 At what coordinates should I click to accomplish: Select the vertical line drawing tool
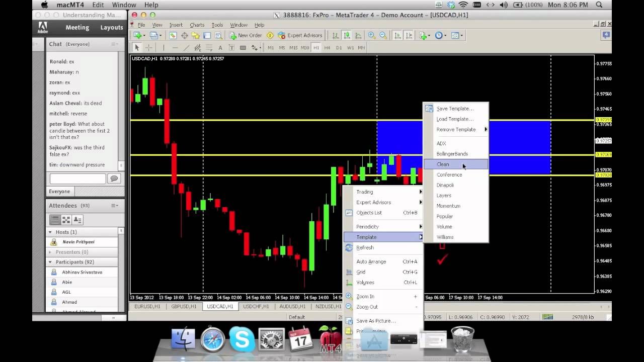click(164, 48)
